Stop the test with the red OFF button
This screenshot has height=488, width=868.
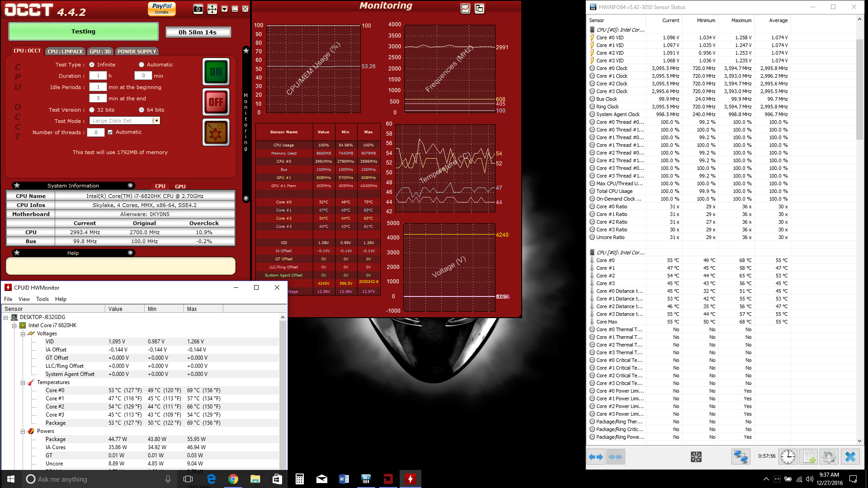click(216, 102)
